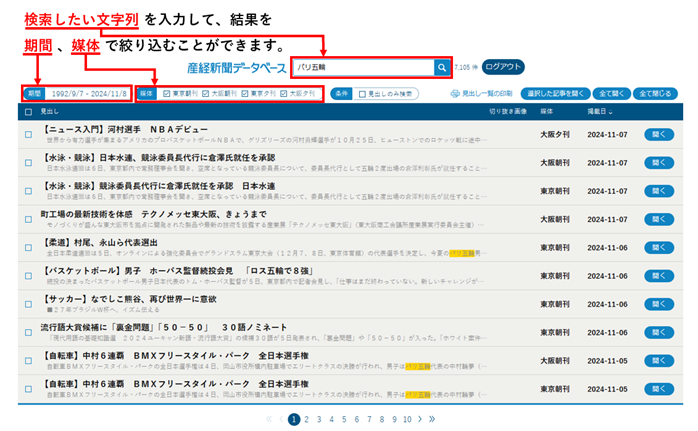Image resolution: width=698 pixels, height=431 pixels.
Task: Check the select-all box in header row
Action: [x=28, y=112]
